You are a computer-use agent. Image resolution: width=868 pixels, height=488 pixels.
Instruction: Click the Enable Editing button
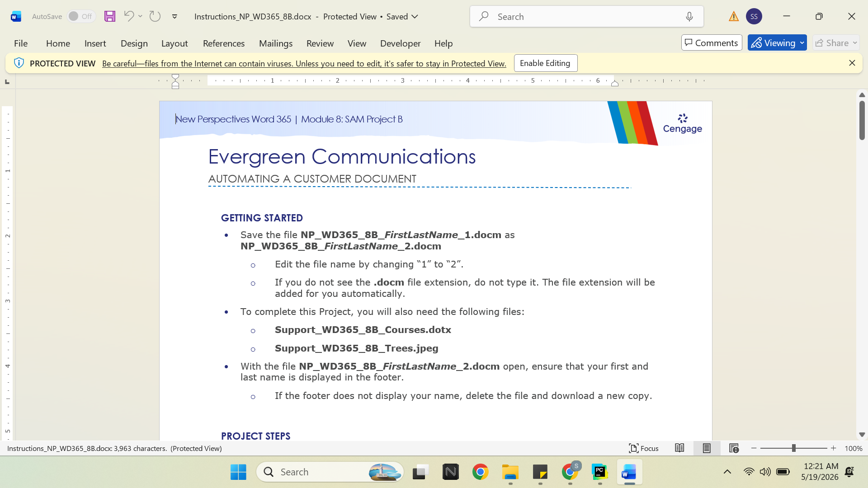pos(545,63)
